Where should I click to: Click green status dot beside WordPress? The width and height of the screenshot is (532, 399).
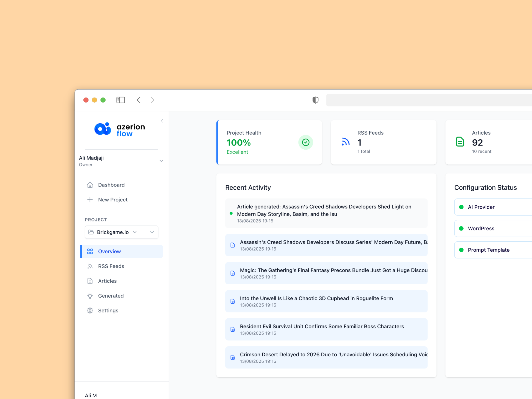[x=461, y=229]
